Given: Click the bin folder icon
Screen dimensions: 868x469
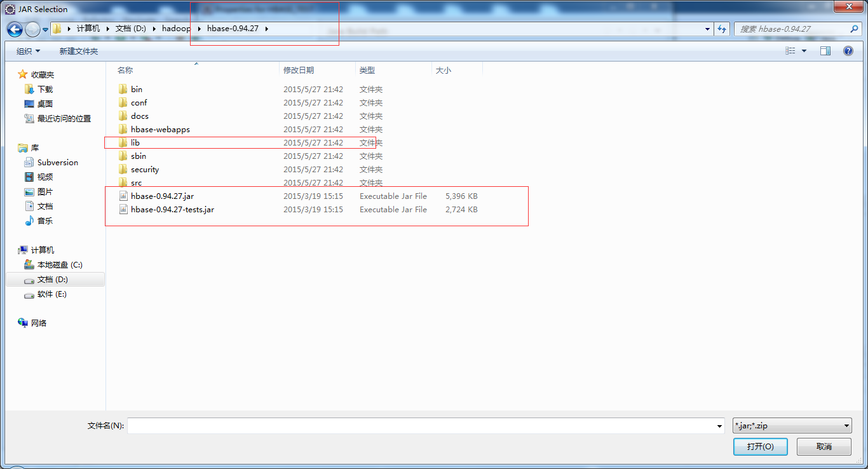Looking at the screenshot, I should click(123, 89).
